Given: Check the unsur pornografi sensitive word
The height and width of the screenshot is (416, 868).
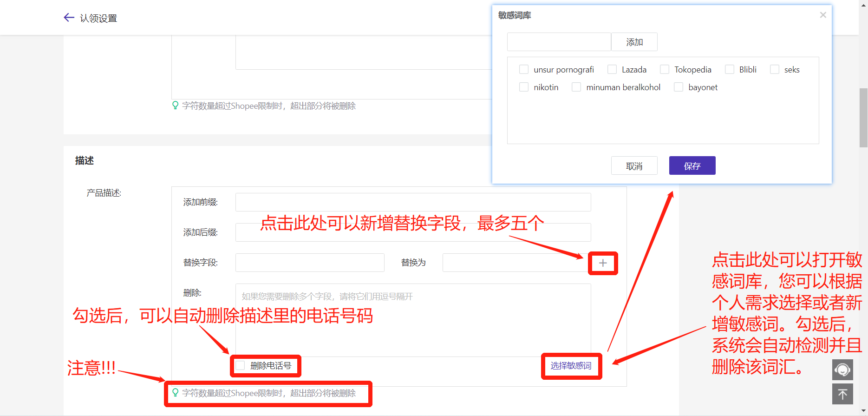Looking at the screenshot, I should pyautogui.click(x=524, y=69).
